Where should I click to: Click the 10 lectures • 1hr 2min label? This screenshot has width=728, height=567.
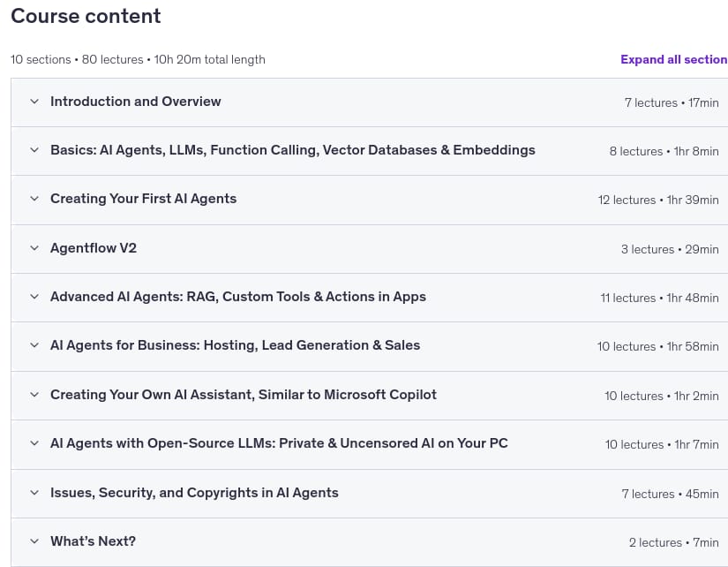click(x=662, y=396)
